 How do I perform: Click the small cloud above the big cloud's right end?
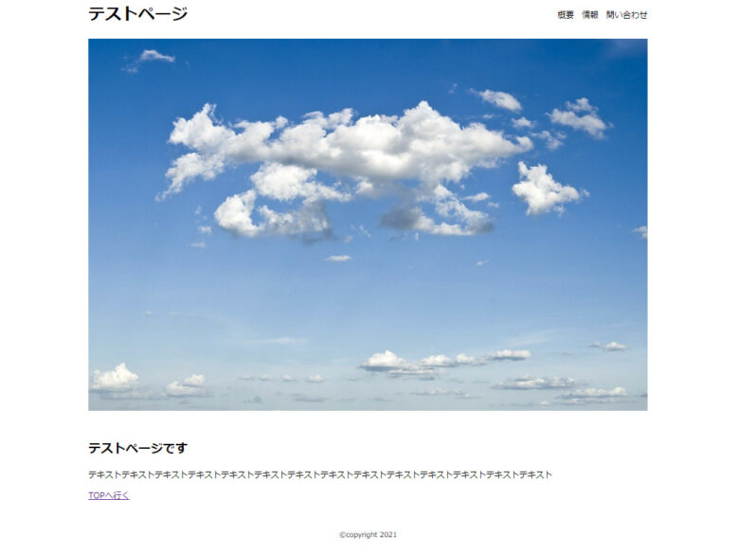click(499, 98)
